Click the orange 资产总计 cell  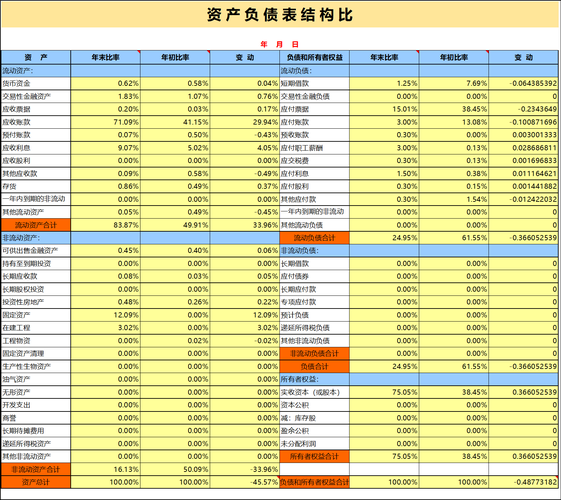[x=36, y=482]
